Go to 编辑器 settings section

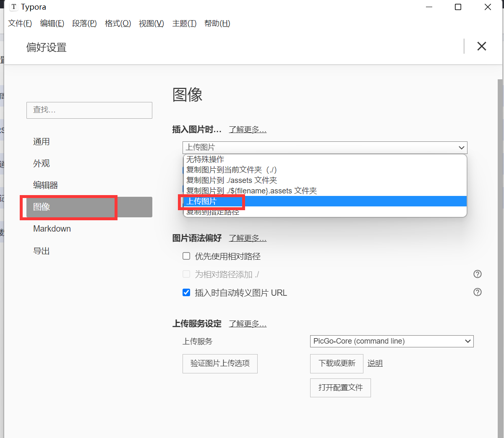(89, 185)
